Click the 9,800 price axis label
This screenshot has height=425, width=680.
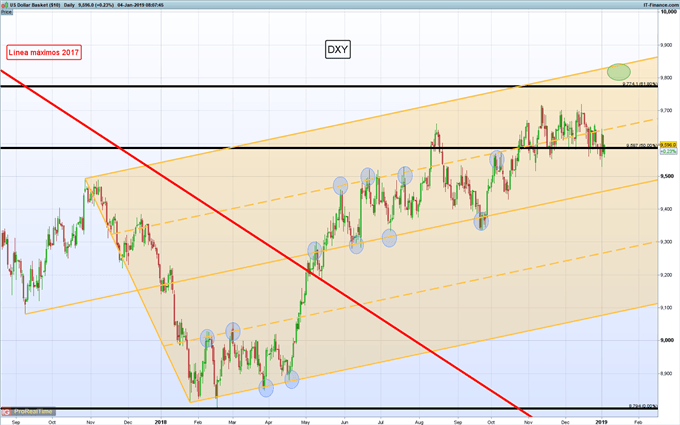666,78
